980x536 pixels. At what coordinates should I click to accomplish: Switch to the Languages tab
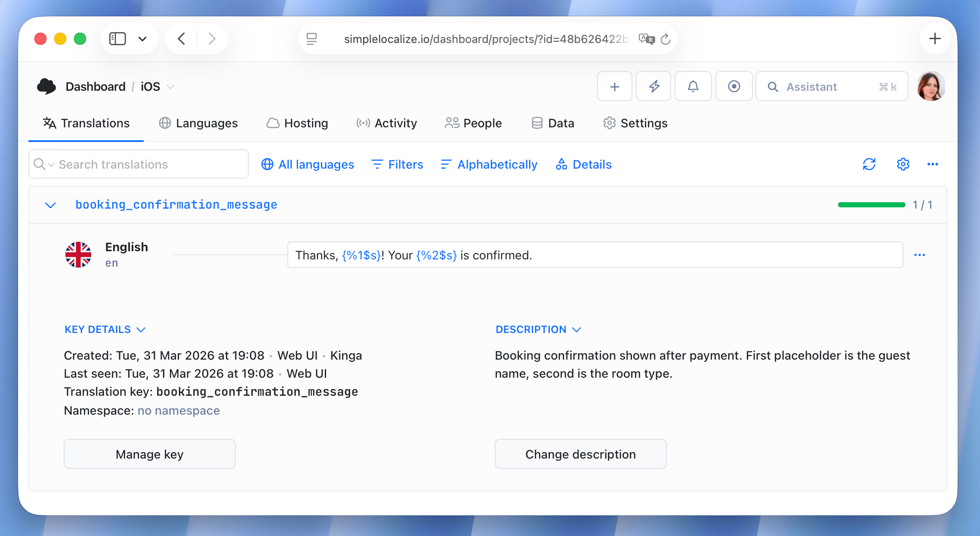click(198, 123)
